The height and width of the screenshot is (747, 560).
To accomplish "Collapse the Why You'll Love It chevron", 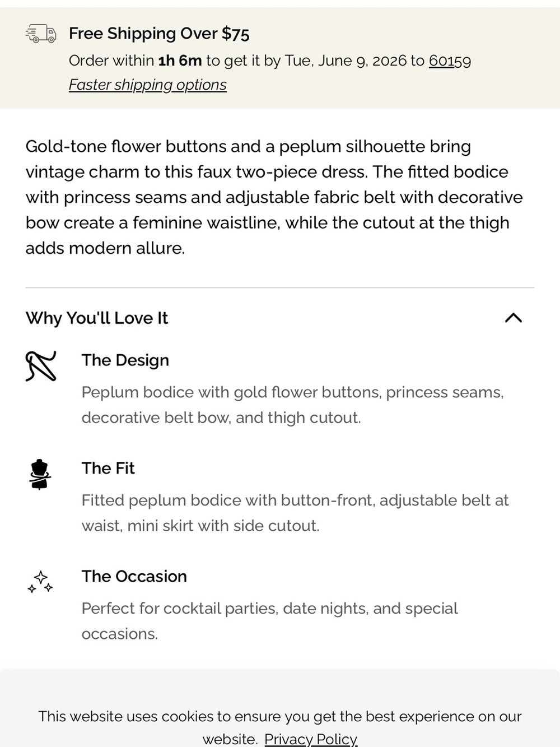I will (x=513, y=318).
